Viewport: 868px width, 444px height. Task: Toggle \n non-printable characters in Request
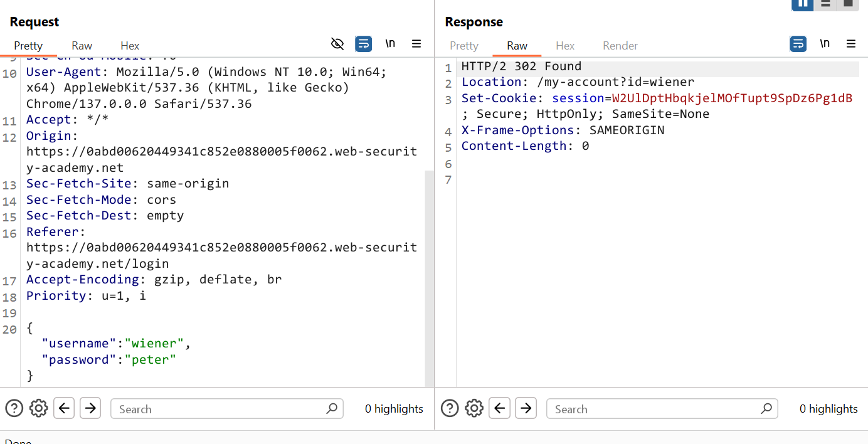pos(390,44)
